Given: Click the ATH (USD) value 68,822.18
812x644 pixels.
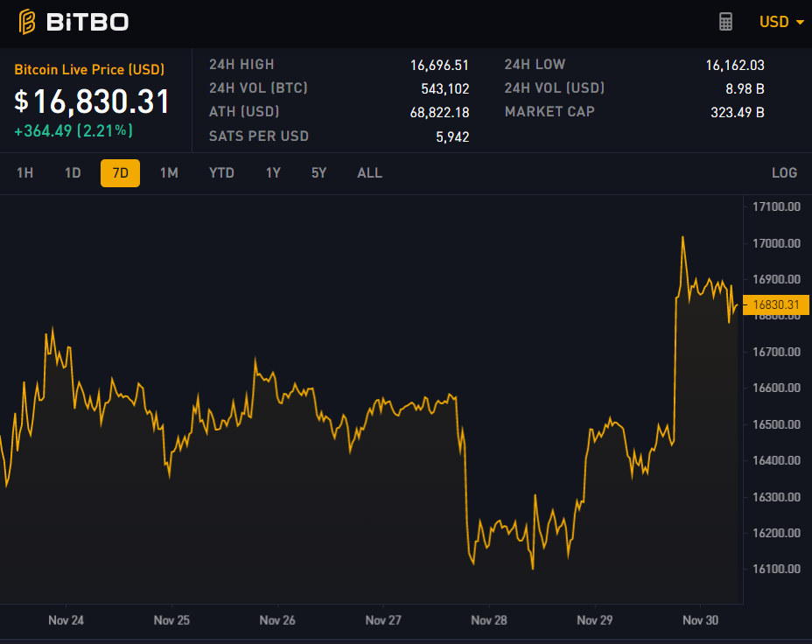Looking at the screenshot, I should (439, 112).
